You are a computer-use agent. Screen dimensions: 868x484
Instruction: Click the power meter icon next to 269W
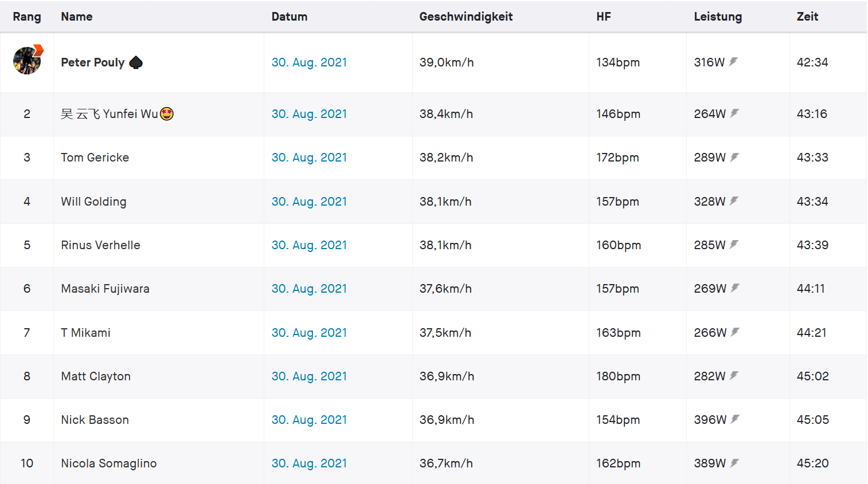[x=735, y=288]
